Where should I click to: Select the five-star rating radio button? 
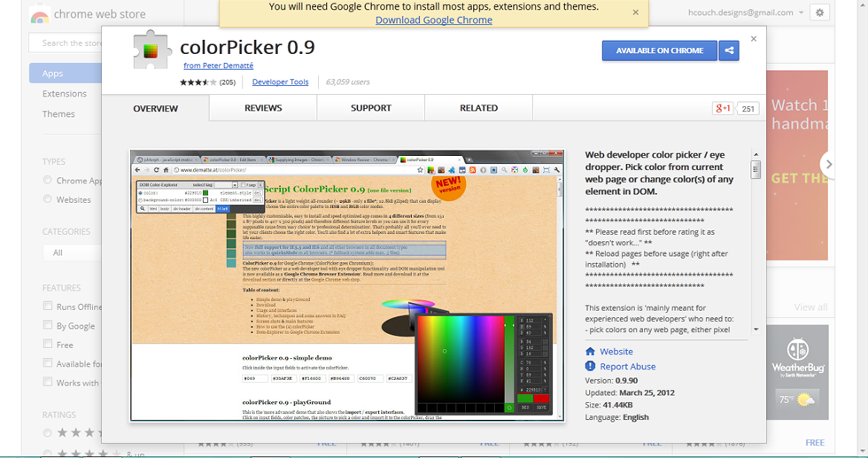[x=48, y=432]
